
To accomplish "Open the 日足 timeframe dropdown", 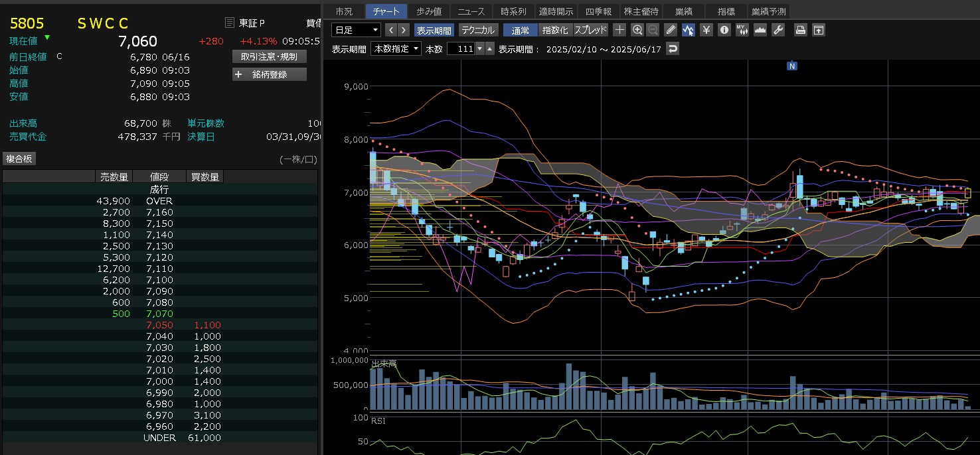I will pyautogui.click(x=356, y=30).
